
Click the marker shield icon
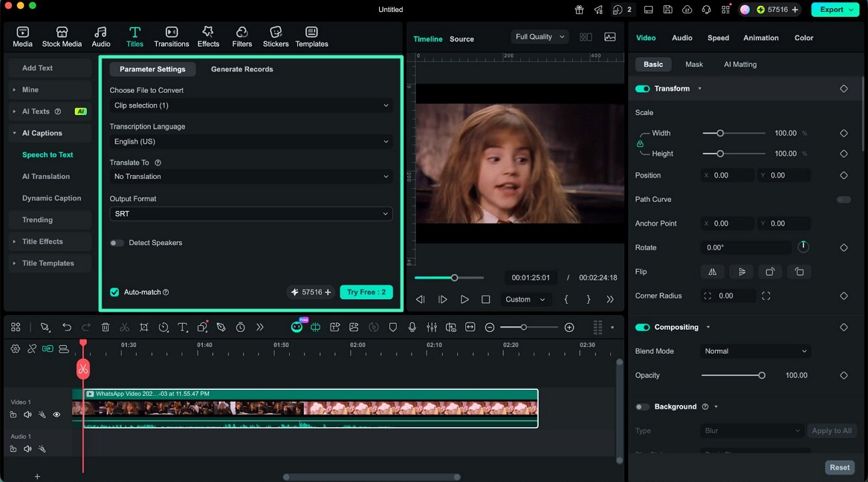(393, 327)
